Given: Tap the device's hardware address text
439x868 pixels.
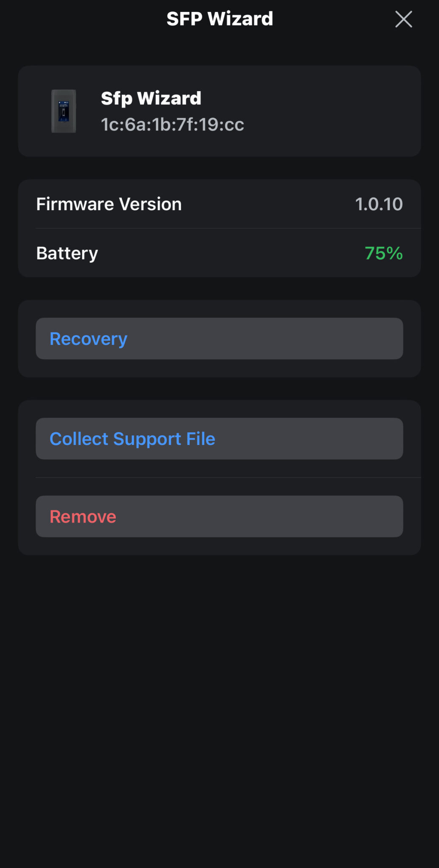Looking at the screenshot, I should coord(172,125).
